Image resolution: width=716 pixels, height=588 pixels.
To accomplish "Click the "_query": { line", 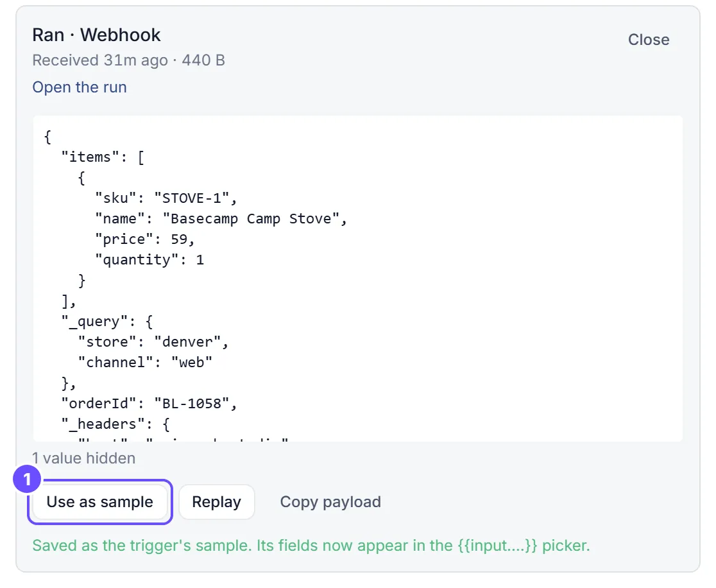I will point(107,322).
